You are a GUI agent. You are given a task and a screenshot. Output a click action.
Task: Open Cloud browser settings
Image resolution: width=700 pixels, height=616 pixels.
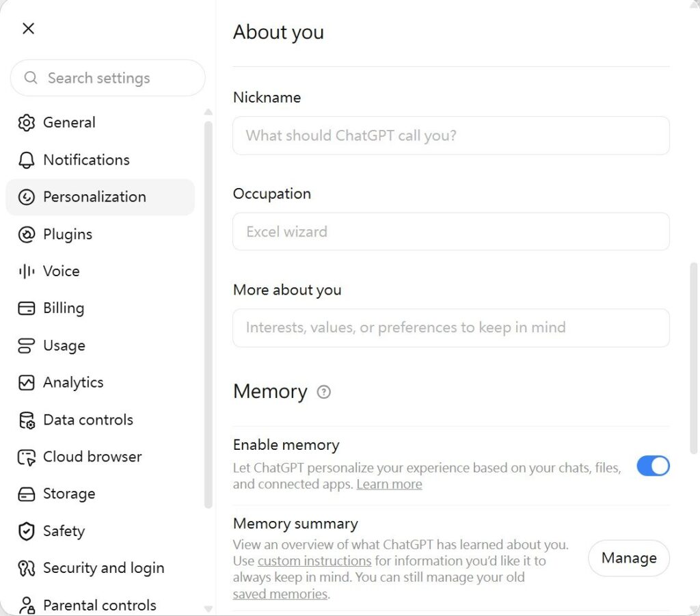100,457
